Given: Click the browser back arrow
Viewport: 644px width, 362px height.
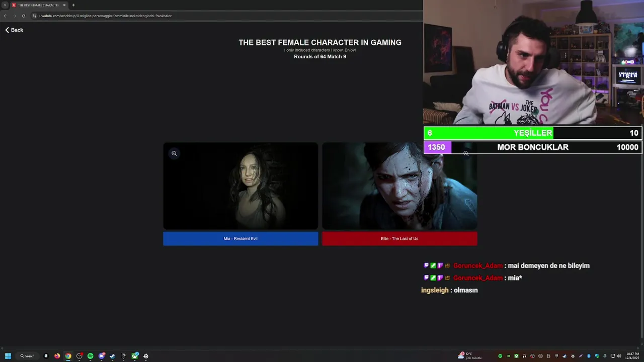Looking at the screenshot, I should pos(5,16).
